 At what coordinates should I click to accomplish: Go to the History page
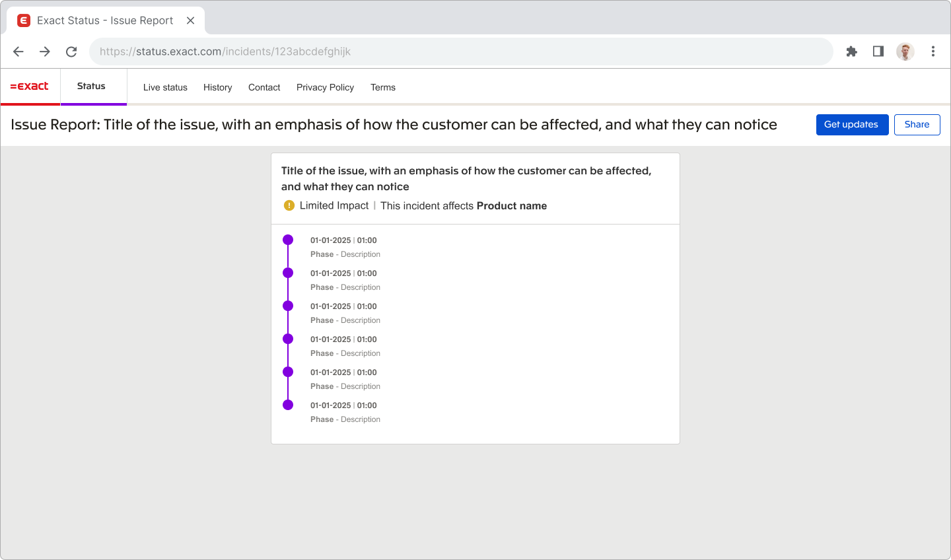(x=217, y=87)
